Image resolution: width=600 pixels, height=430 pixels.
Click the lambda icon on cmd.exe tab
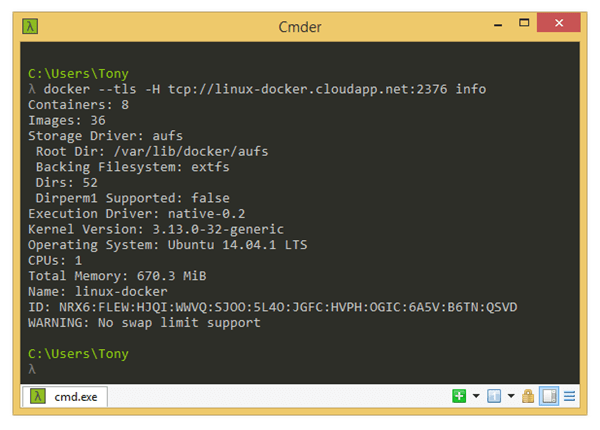click(38, 396)
